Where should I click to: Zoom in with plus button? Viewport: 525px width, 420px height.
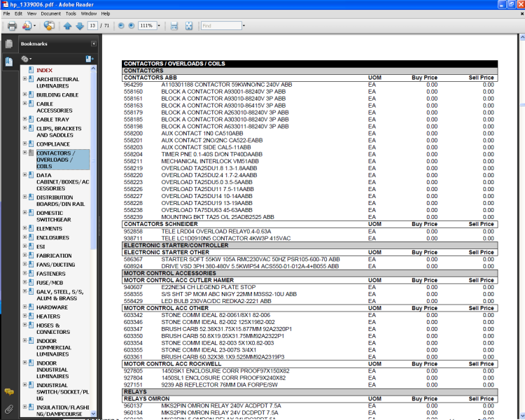pyautogui.click(x=132, y=25)
